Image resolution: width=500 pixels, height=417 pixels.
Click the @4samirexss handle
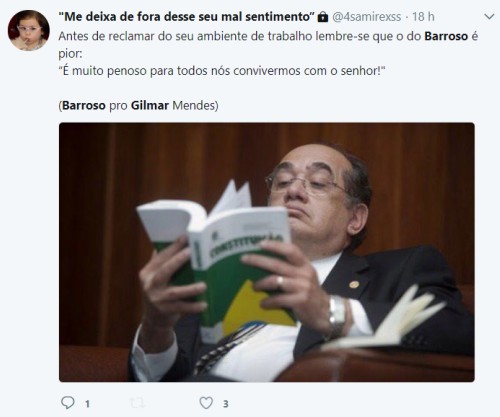point(367,17)
